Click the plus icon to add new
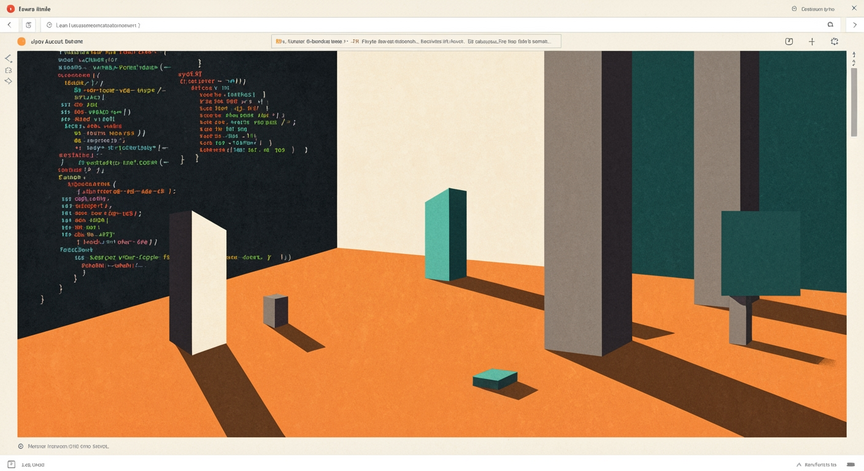The width and height of the screenshot is (864, 471). [x=812, y=41]
